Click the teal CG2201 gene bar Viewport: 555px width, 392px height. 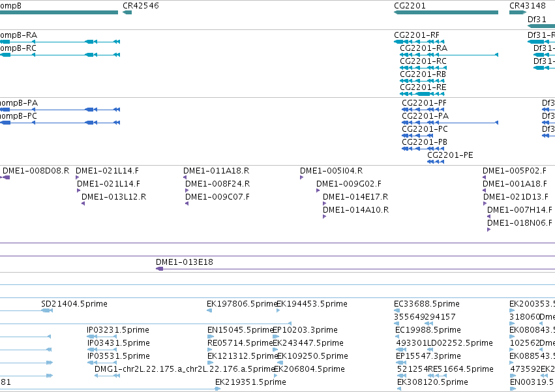pyautogui.click(x=446, y=12)
